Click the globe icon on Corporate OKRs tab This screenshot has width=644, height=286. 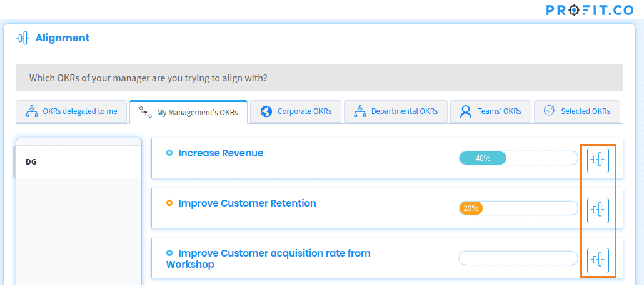[266, 111]
